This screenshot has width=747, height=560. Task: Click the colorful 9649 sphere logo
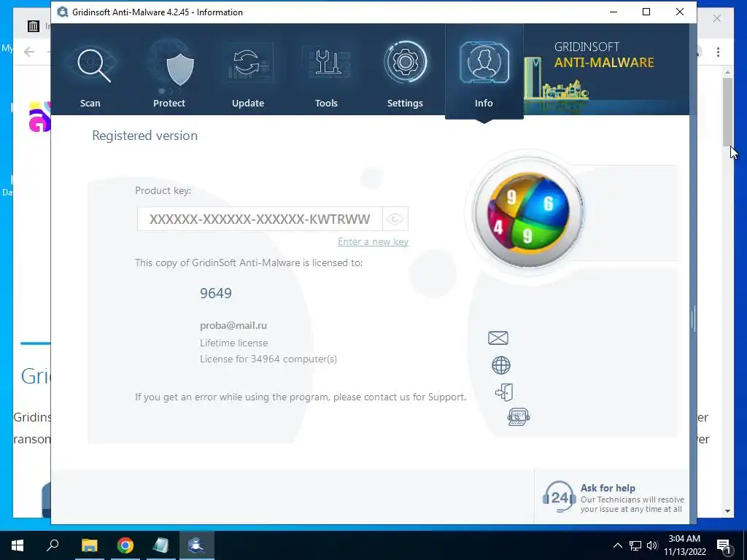click(528, 213)
